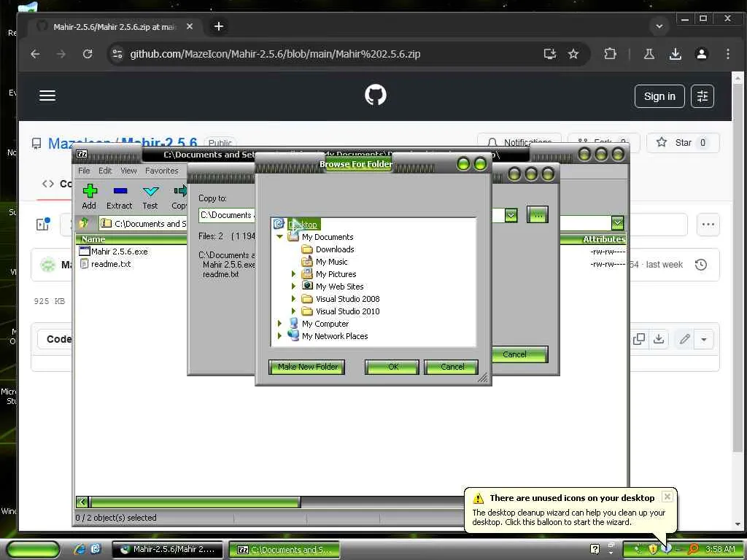Click Make New Folder button

tap(307, 367)
